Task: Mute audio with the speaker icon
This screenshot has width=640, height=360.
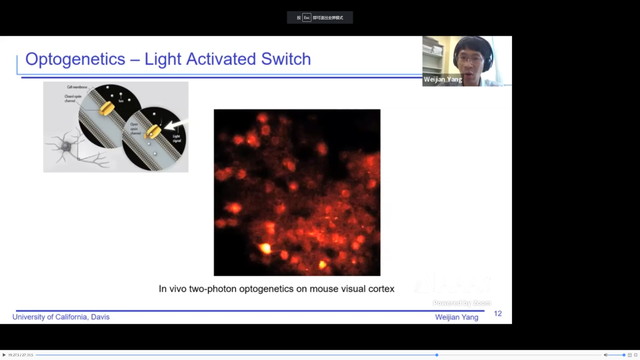Action: point(605,355)
